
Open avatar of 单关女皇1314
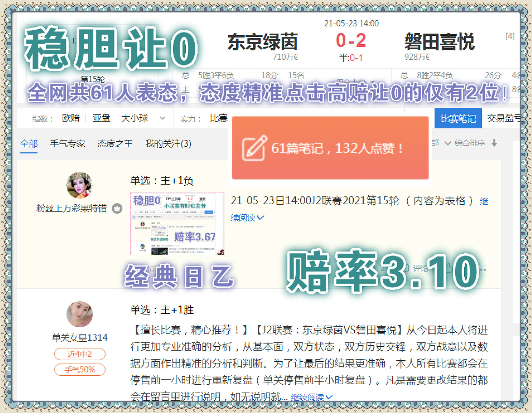[80, 314]
